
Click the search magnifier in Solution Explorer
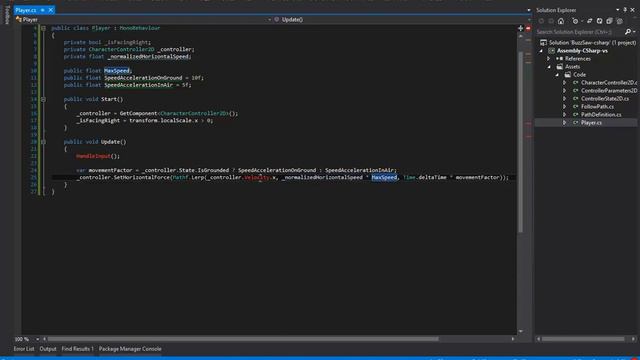[628, 32]
